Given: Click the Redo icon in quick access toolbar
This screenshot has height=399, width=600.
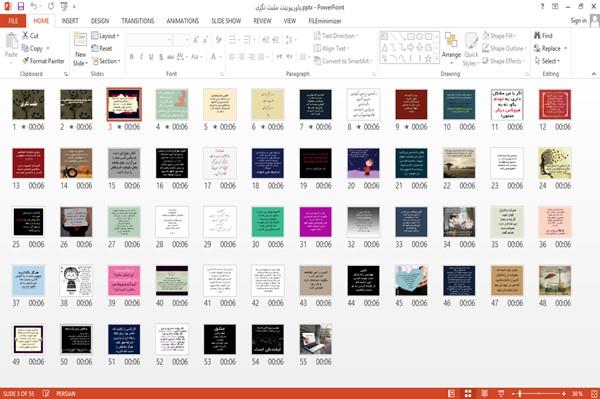Looking at the screenshot, I should pos(51,7).
